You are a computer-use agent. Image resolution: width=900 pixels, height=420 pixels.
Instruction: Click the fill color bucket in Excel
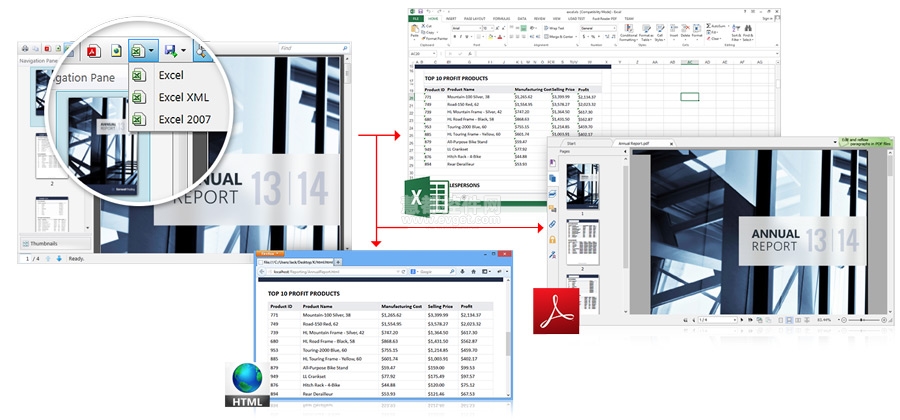pyautogui.click(x=490, y=37)
